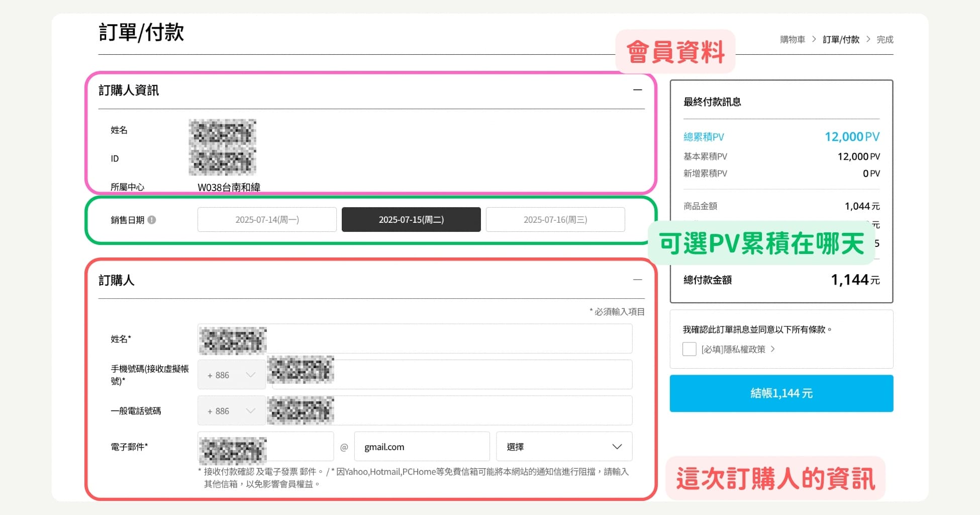Screen dimensions: 980x515
Task: Select sales date 2025-07-14(周一)
Action: [267, 219]
